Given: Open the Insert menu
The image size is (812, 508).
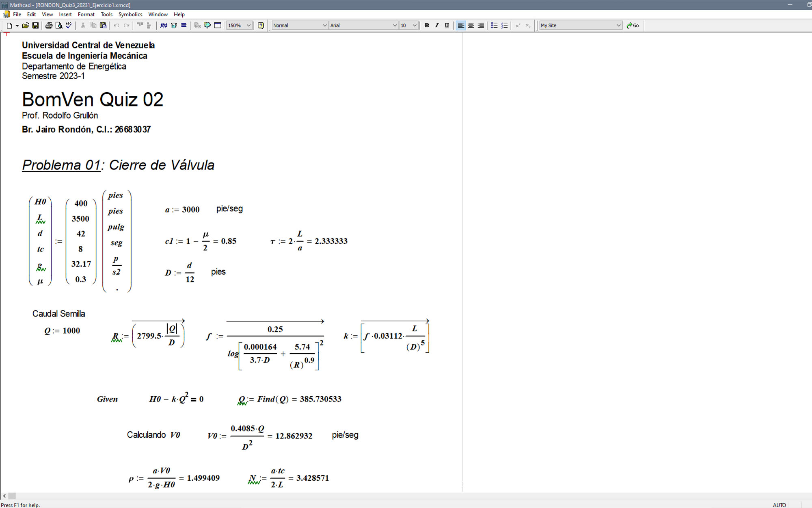Looking at the screenshot, I should click(65, 14).
